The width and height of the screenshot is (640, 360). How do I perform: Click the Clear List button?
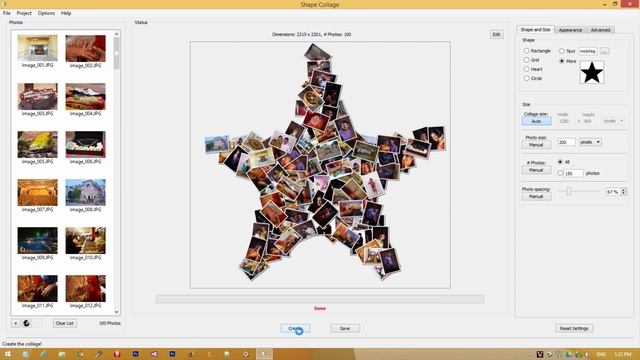pyautogui.click(x=64, y=323)
